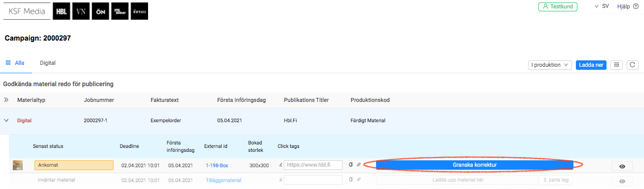Click the Granska korrektur button
Viewport: 644px width, 189px height.
coord(474,165)
